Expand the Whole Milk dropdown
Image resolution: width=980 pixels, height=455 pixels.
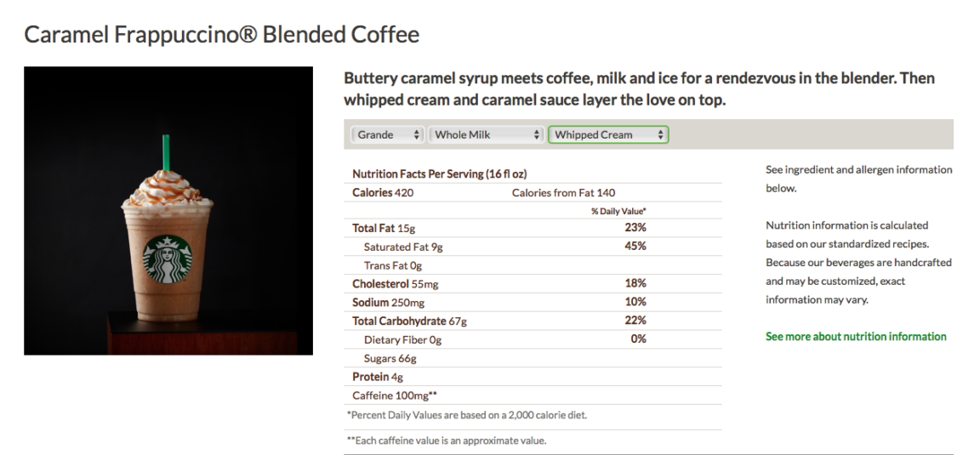(x=487, y=134)
